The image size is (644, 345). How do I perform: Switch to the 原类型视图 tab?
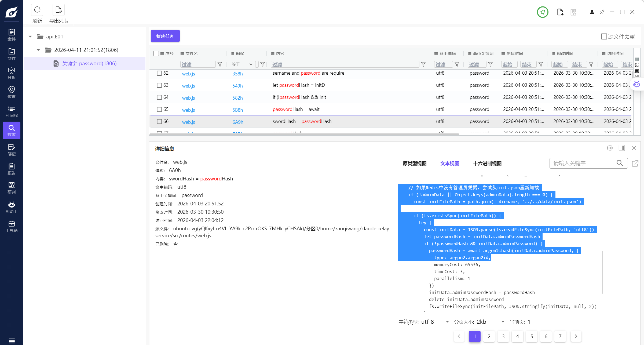(414, 164)
